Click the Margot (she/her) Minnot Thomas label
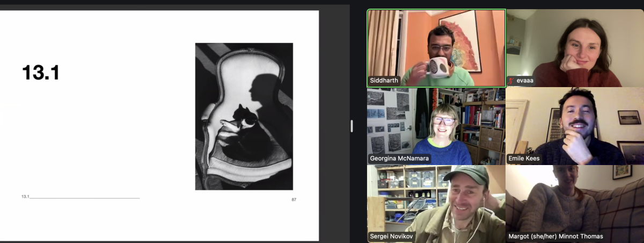The height and width of the screenshot is (243, 644). coord(555,236)
